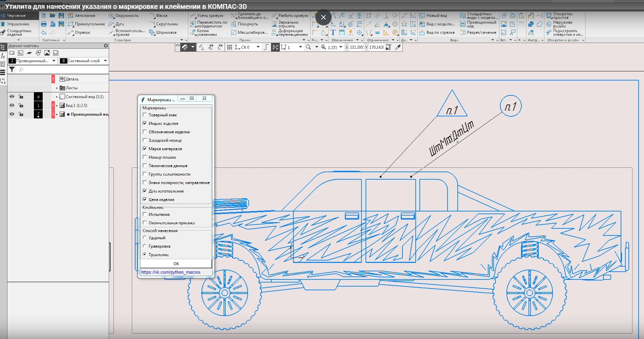The image size is (644, 339).
Task: Click the eyedropper icon in view toolbar
Action: [398, 47]
